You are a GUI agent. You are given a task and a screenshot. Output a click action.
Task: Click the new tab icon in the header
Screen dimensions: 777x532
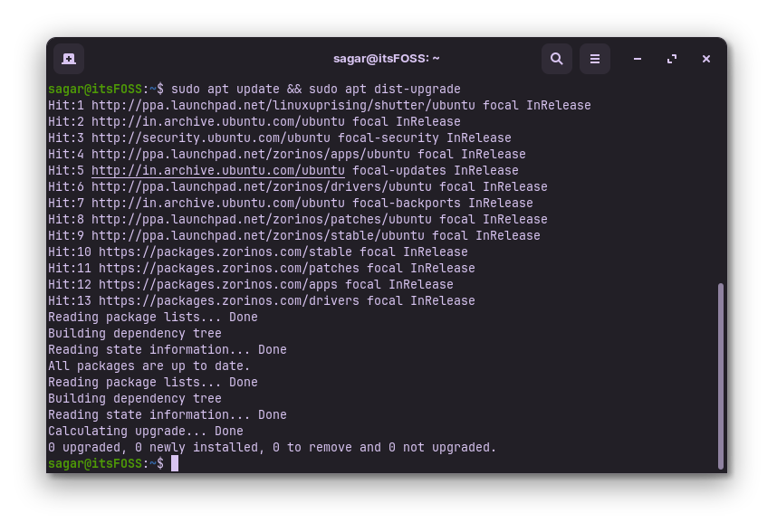pyautogui.click(x=69, y=59)
